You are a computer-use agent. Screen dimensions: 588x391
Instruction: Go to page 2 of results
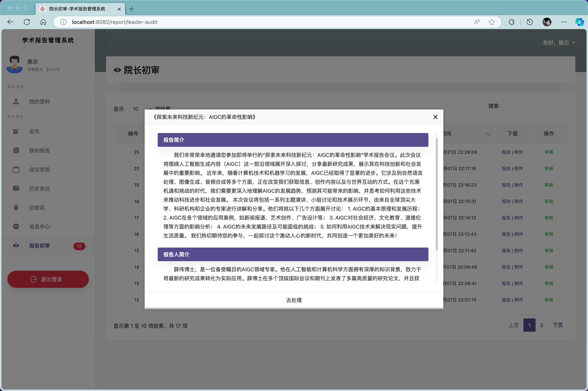click(x=541, y=325)
